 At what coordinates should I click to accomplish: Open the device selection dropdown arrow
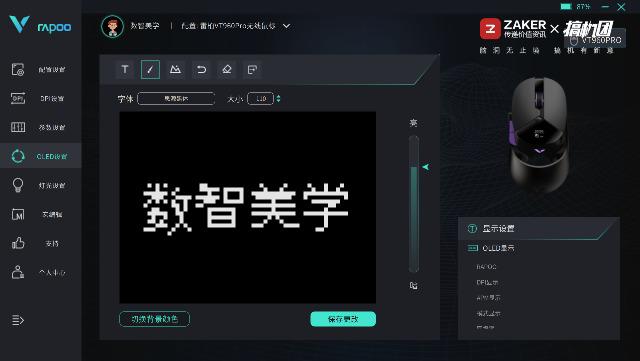tap(287, 26)
